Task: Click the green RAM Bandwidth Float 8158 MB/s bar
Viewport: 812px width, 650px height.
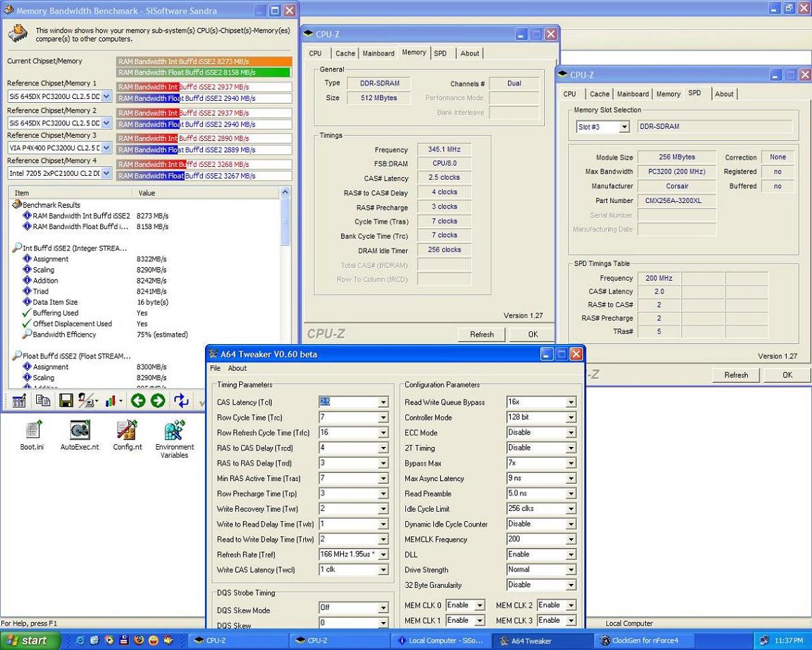Action: (x=204, y=72)
